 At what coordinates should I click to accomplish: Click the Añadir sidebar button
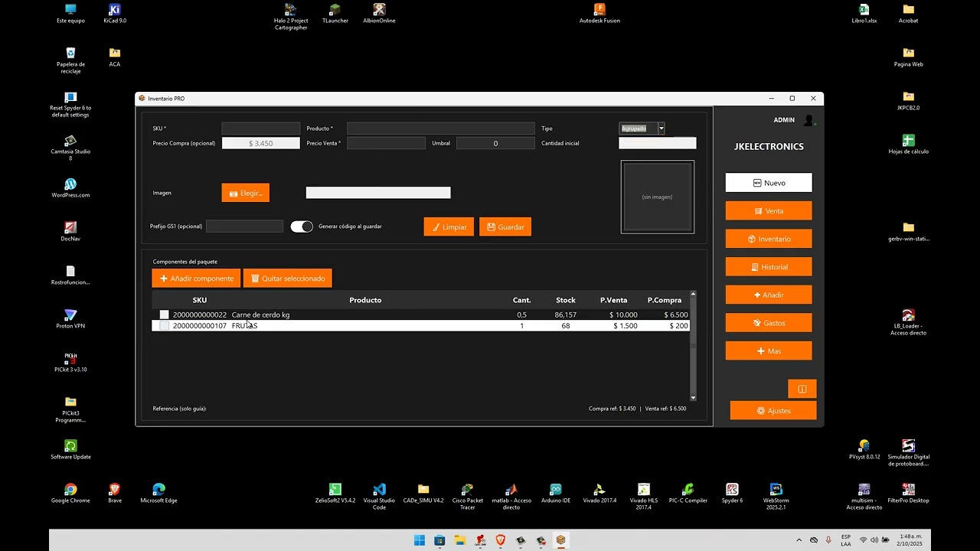(769, 295)
